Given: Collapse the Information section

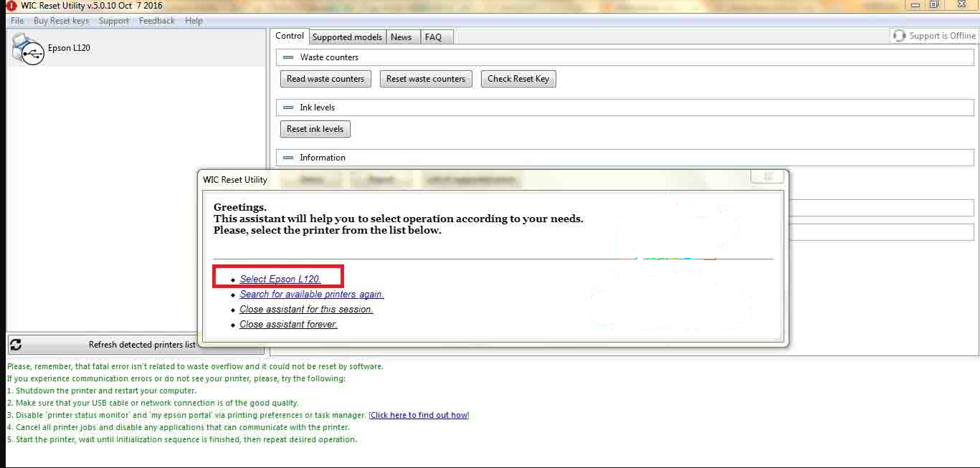Looking at the screenshot, I should [x=288, y=158].
